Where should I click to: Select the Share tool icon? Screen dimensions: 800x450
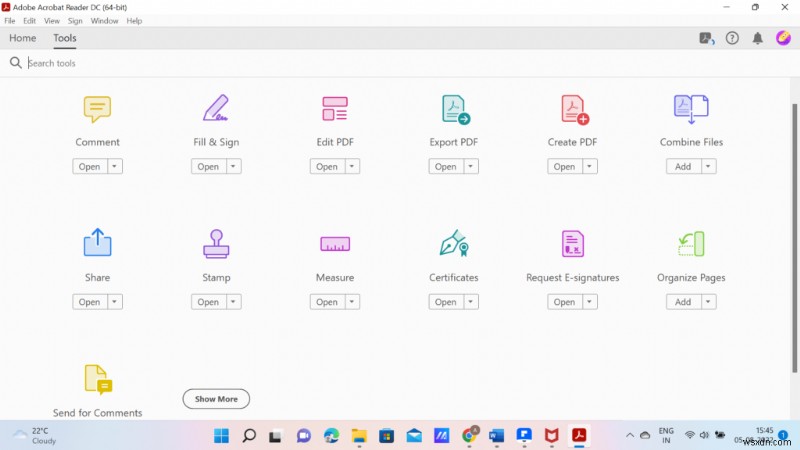(97, 242)
